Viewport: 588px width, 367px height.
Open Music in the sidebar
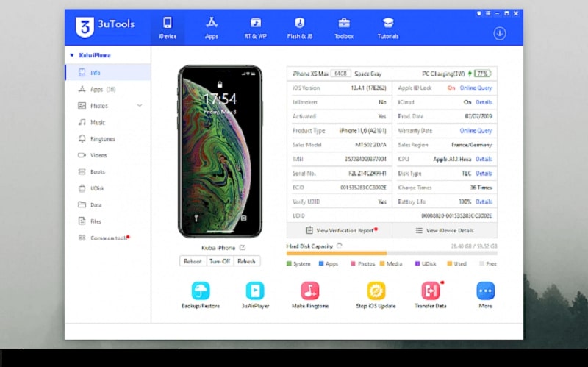pos(108,122)
